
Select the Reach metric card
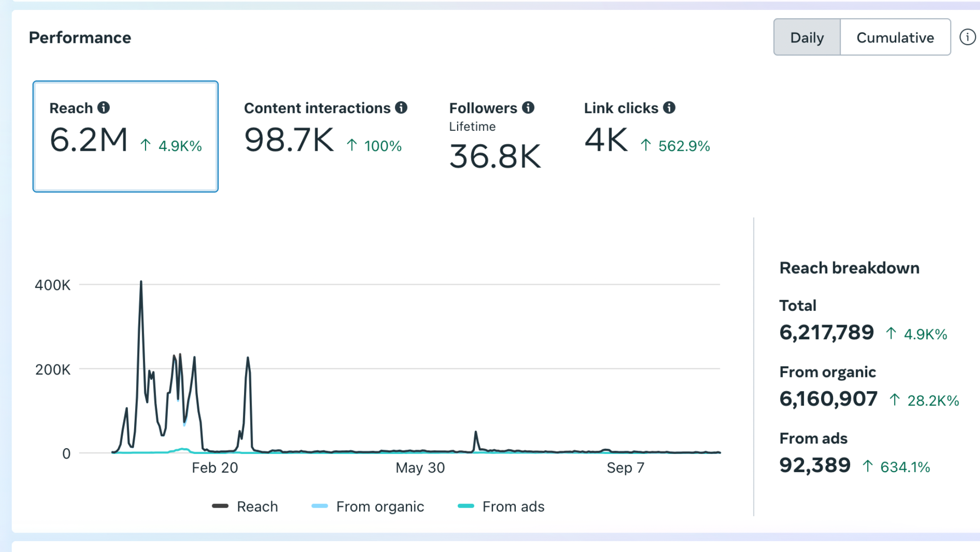(126, 137)
